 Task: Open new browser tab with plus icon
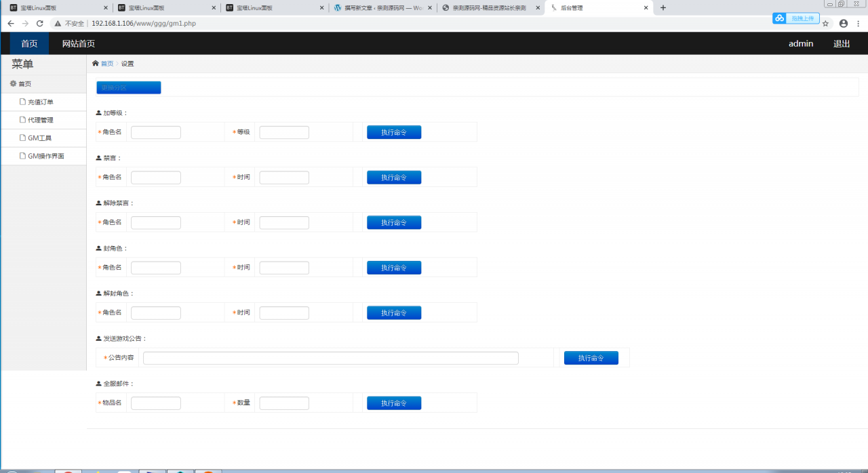tap(663, 7)
